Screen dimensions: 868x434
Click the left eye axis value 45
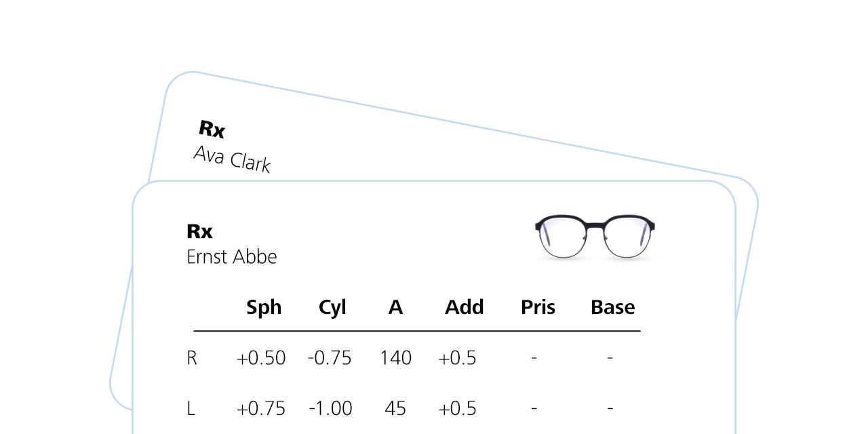tap(395, 408)
